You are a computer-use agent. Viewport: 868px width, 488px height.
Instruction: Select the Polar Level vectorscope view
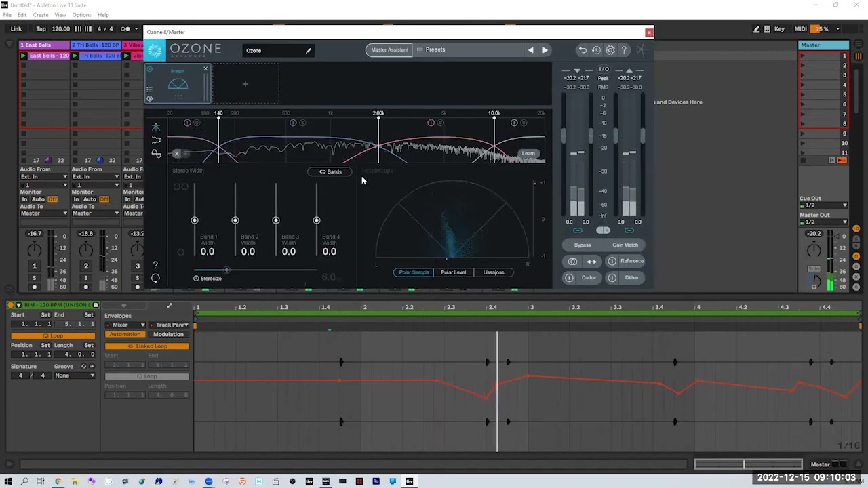[x=453, y=272]
